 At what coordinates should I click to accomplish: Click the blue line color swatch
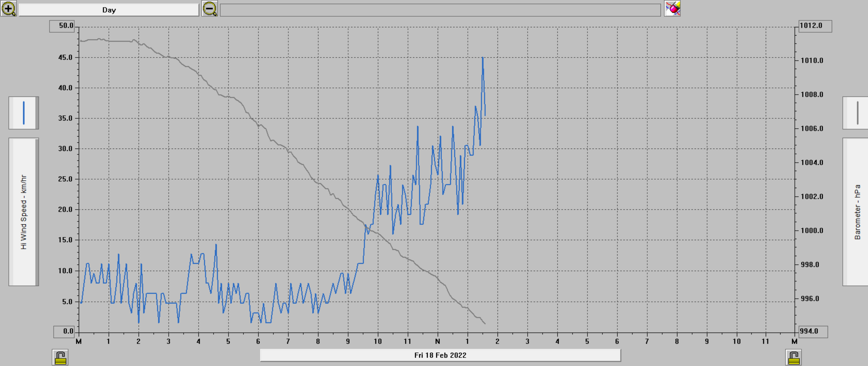pyautogui.click(x=24, y=113)
